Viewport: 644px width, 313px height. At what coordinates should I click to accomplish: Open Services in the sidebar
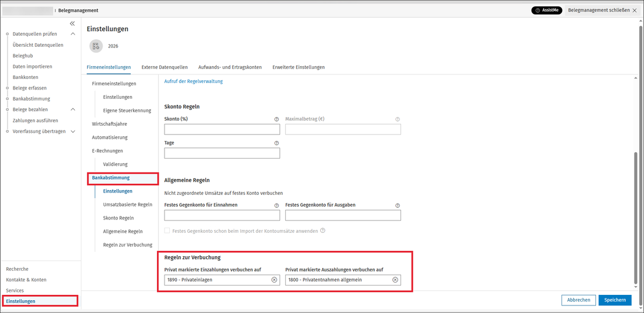coord(15,290)
